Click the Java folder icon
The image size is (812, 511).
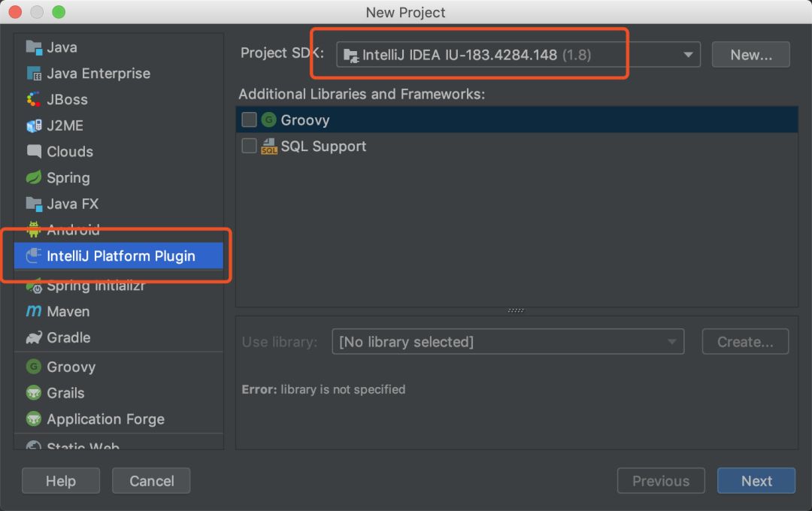(34, 47)
